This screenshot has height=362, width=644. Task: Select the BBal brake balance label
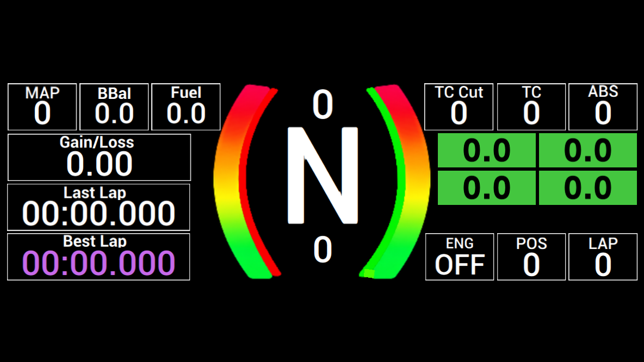pos(114,93)
